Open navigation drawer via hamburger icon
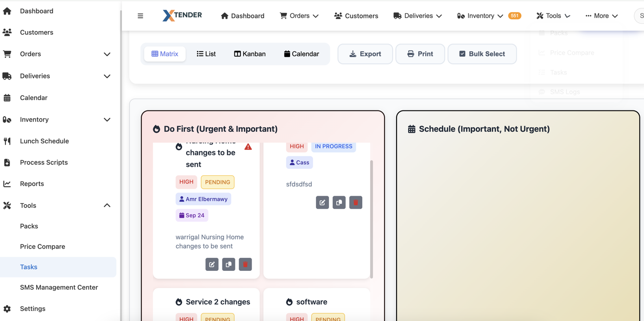Image resolution: width=644 pixels, height=321 pixels. point(140,15)
